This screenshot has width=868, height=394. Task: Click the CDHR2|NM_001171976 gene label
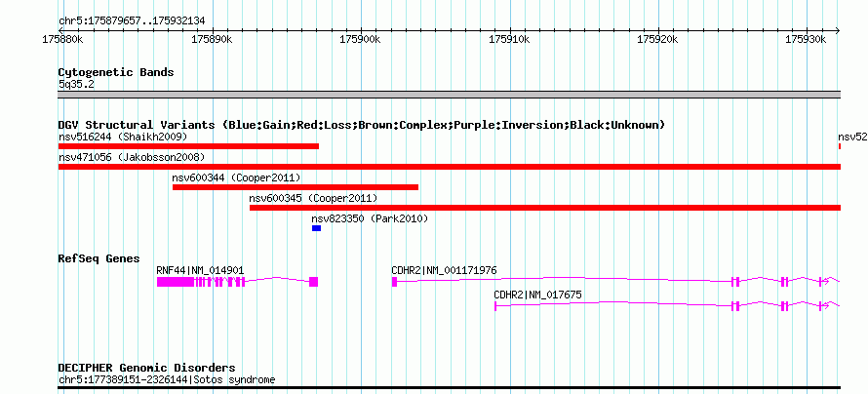pyautogui.click(x=444, y=270)
